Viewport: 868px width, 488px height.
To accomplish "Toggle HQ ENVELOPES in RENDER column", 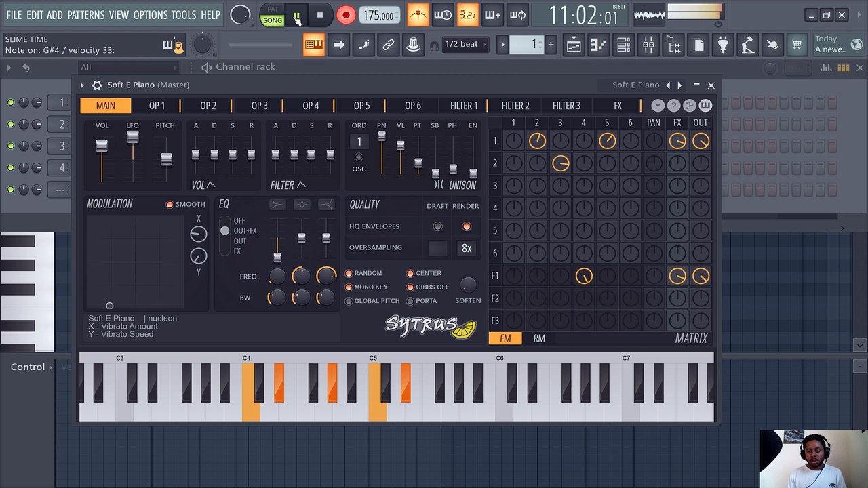I will (x=467, y=226).
